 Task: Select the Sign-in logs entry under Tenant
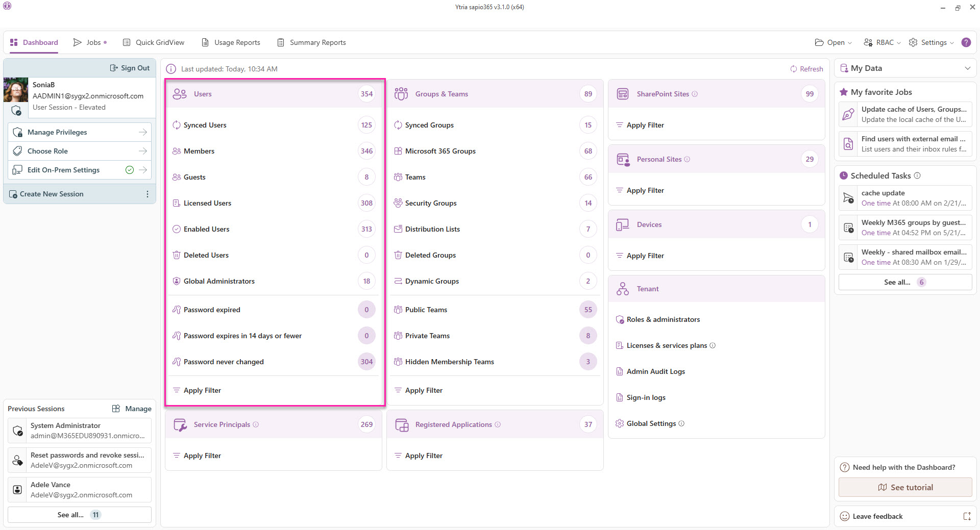646,397
